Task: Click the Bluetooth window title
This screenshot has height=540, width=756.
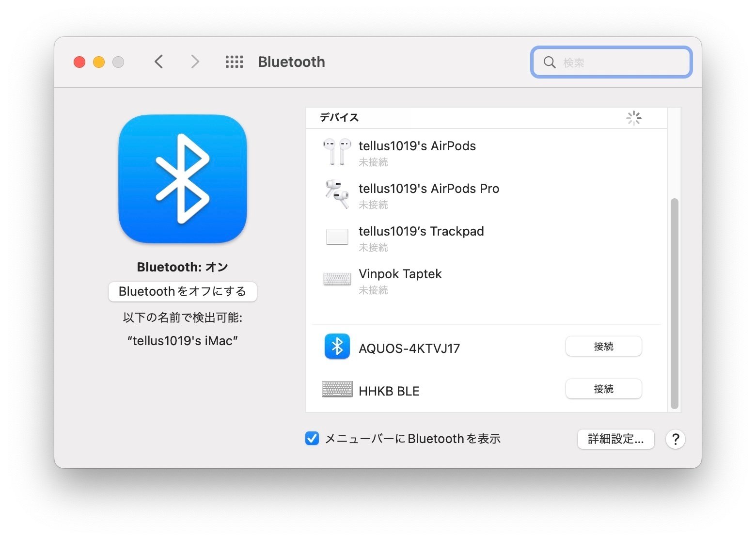Action: click(x=291, y=62)
